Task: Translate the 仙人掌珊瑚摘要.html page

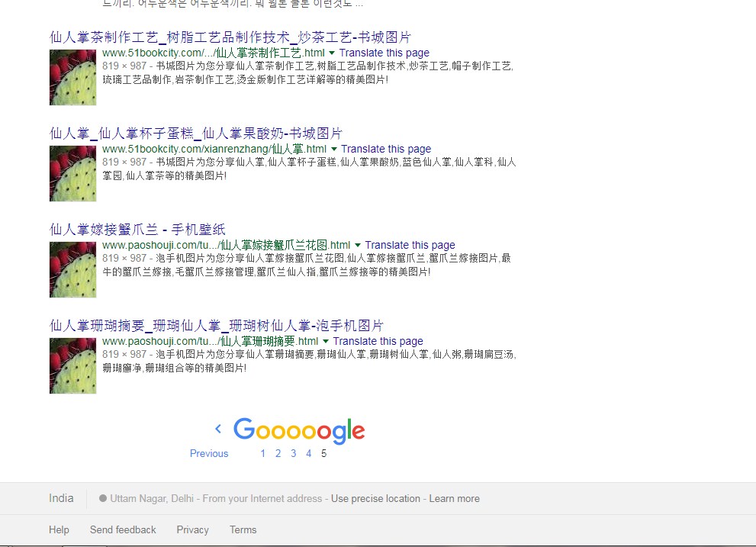Action: (378, 340)
